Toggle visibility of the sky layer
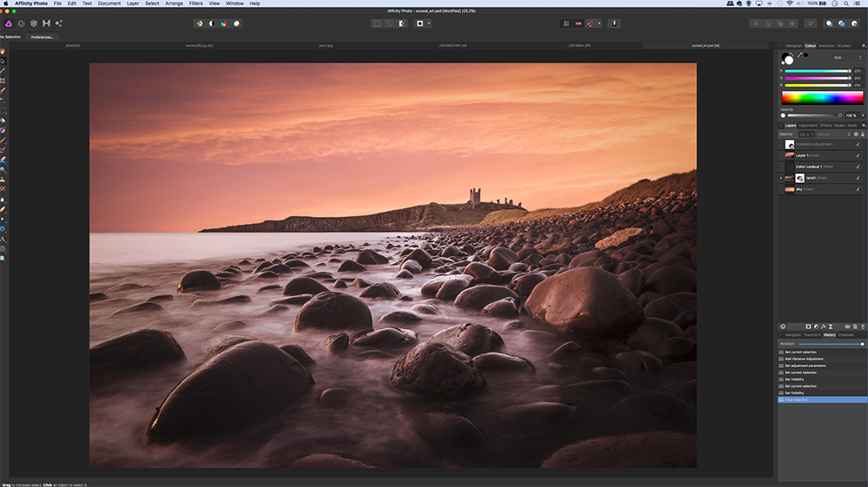This screenshot has height=487, width=868. pyautogui.click(x=858, y=189)
